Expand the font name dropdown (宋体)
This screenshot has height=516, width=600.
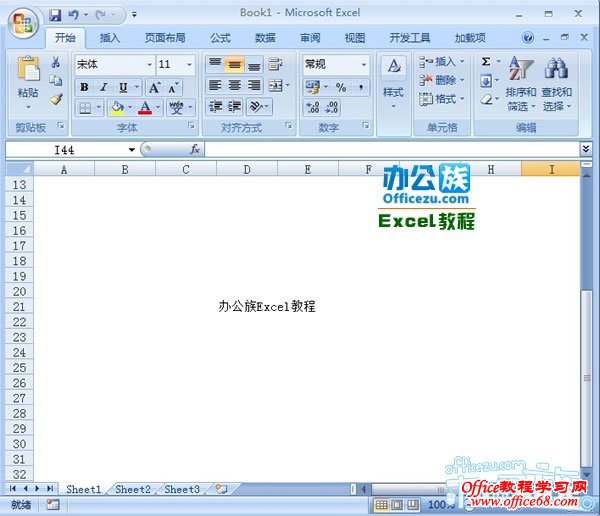(x=150, y=65)
